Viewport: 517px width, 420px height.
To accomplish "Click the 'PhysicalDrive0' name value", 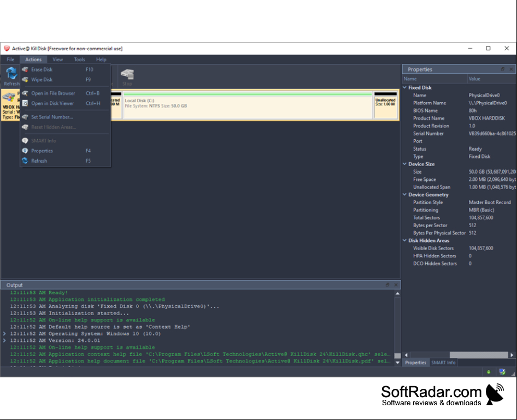I will (x=484, y=95).
